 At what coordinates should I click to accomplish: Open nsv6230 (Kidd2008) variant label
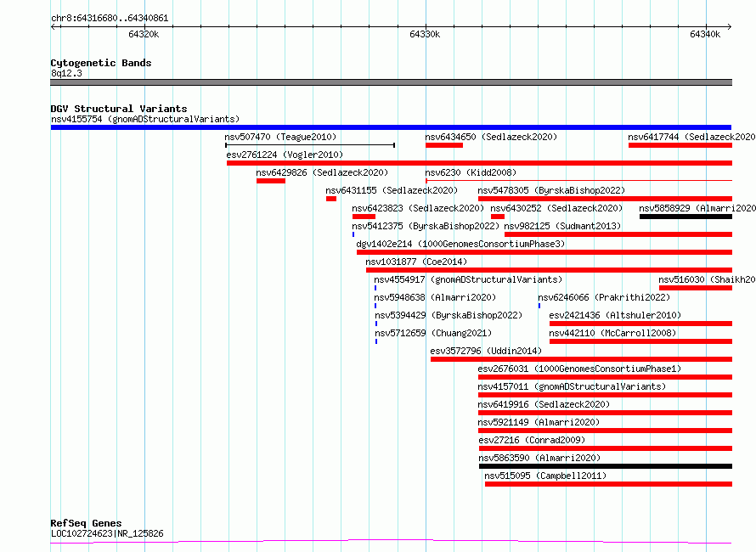pos(471,172)
